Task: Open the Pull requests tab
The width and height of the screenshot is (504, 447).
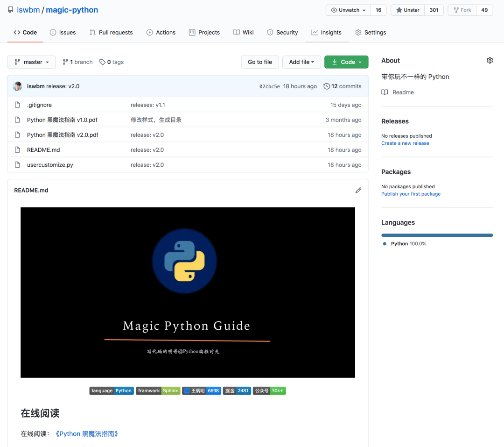Action: 111,33
